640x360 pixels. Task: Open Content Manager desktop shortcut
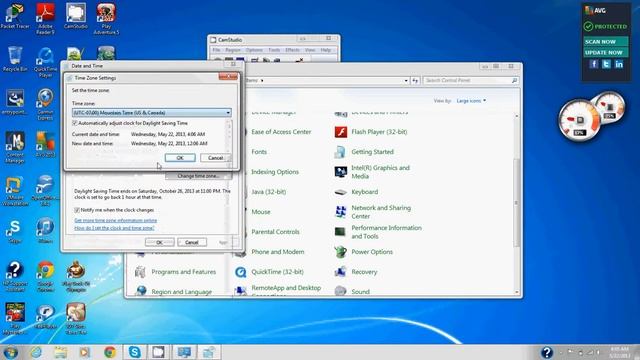pyautogui.click(x=15, y=148)
